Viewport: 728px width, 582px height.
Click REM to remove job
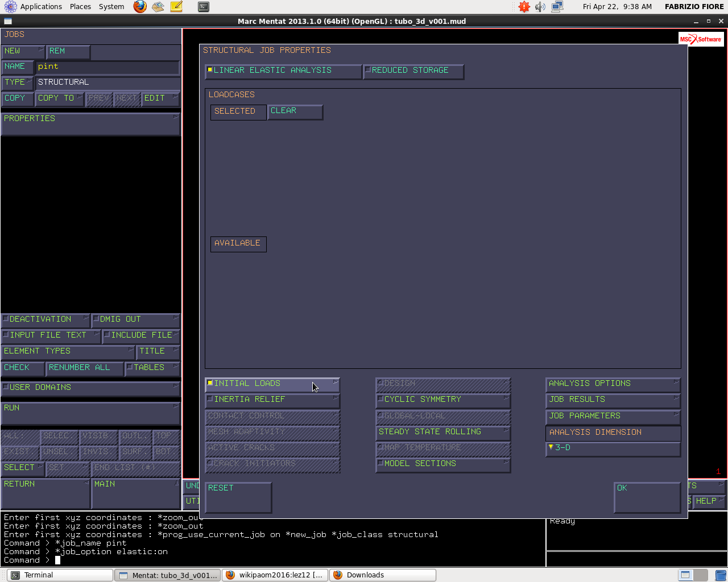[68, 52]
